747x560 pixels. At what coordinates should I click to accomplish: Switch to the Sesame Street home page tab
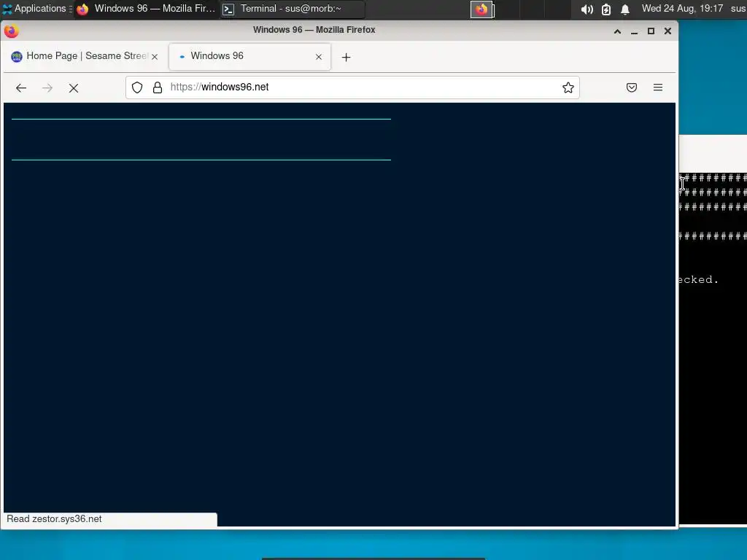pyautogui.click(x=85, y=57)
